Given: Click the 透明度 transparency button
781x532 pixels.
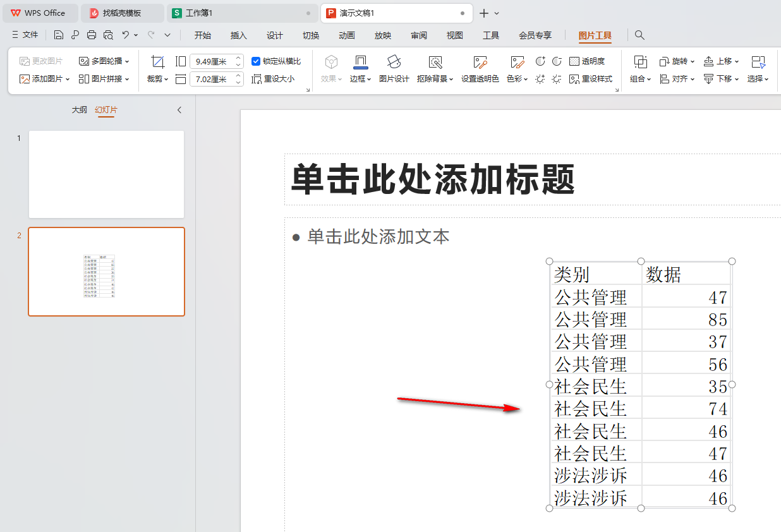Looking at the screenshot, I should [x=587, y=61].
